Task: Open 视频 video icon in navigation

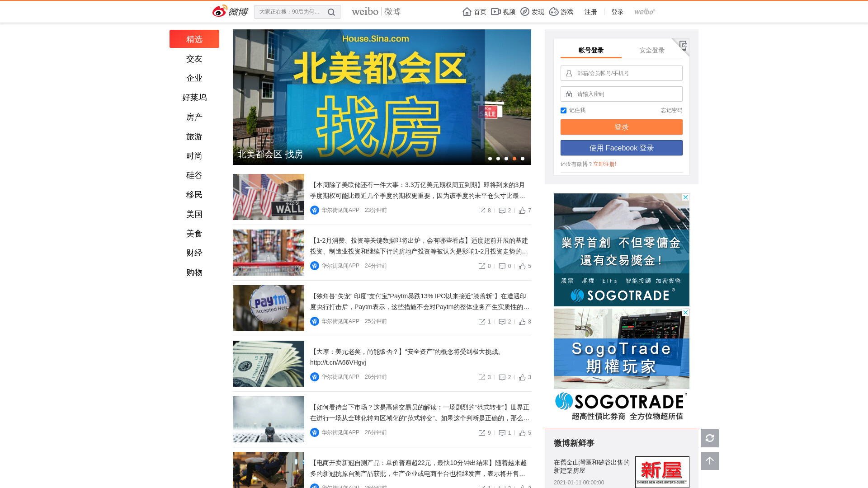Action: click(495, 12)
